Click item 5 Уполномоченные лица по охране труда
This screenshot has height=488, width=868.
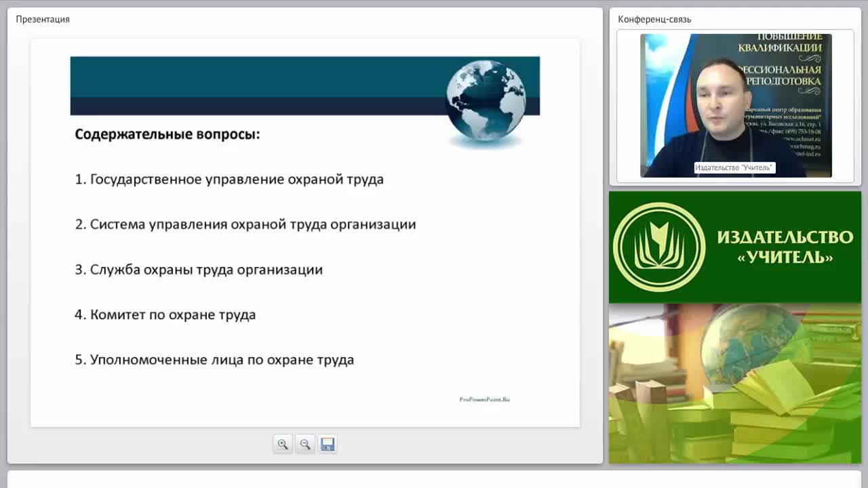click(214, 360)
